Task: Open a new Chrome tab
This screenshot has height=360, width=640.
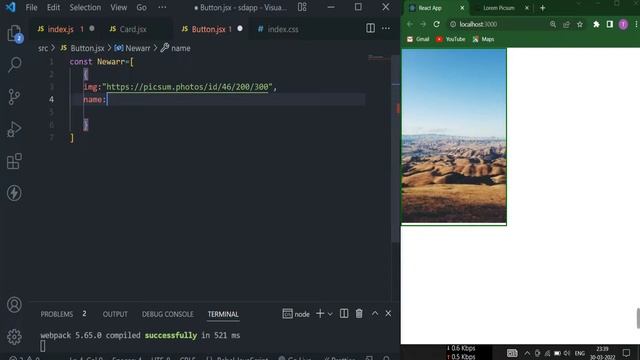Action: (542, 8)
